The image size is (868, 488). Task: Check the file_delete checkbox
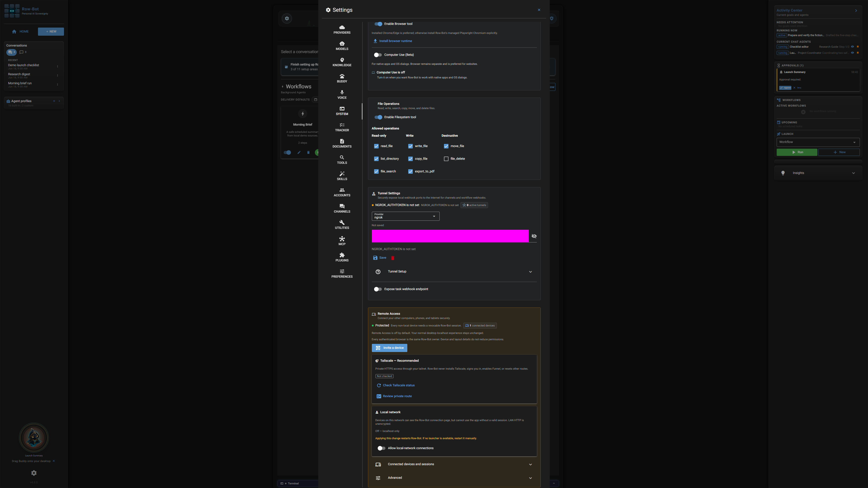[446, 159]
